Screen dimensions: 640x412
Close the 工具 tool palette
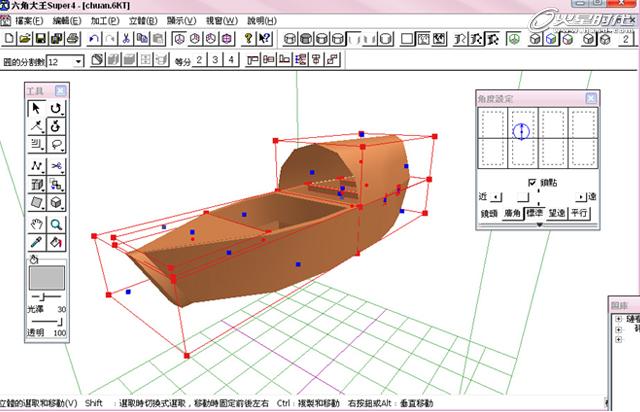[x=60, y=91]
